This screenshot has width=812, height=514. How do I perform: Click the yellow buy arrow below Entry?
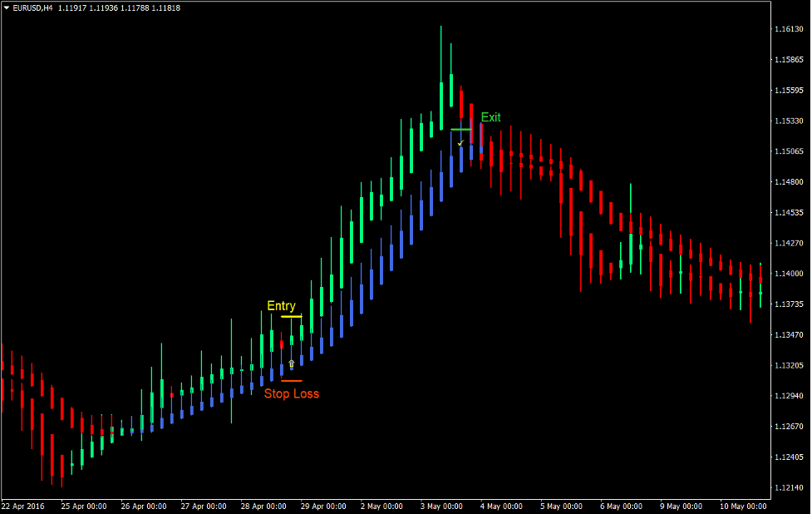tap(292, 363)
